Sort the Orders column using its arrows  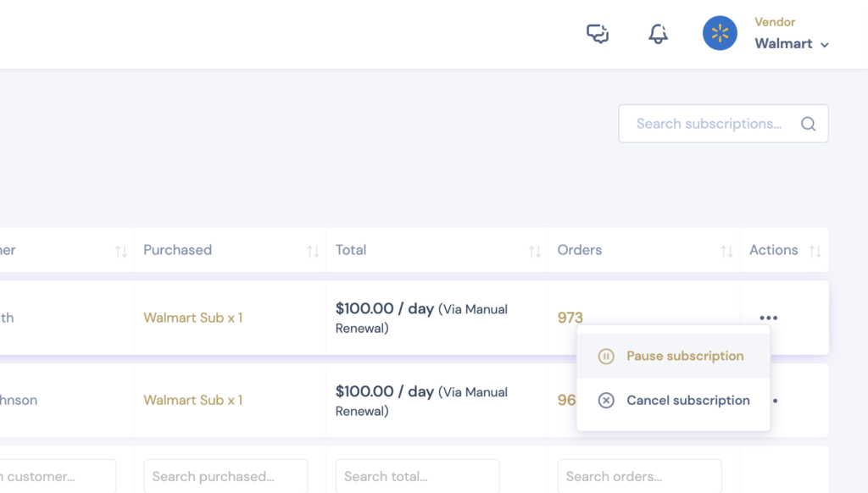point(726,250)
